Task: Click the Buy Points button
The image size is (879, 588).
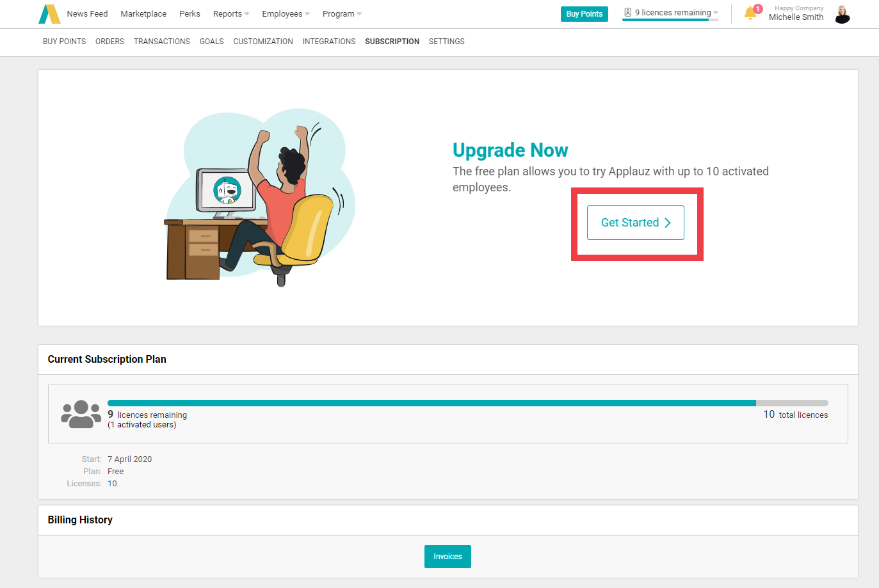Action: click(x=584, y=14)
